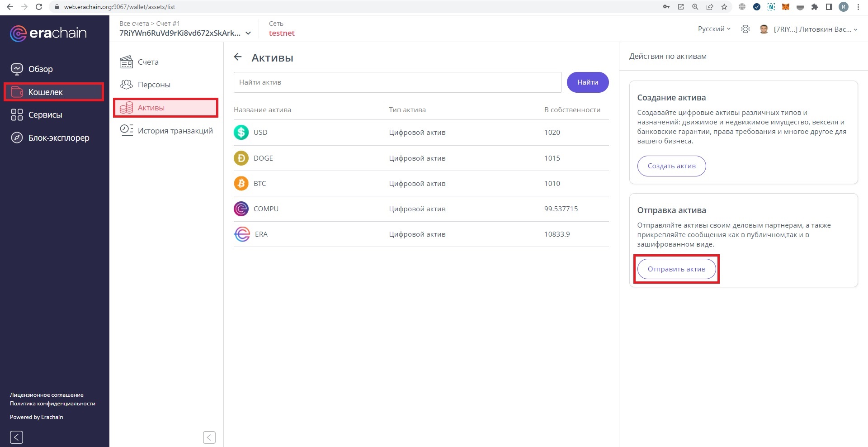Click the Найти актив search field
The width and height of the screenshot is (868, 447).
click(x=397, y=82)
